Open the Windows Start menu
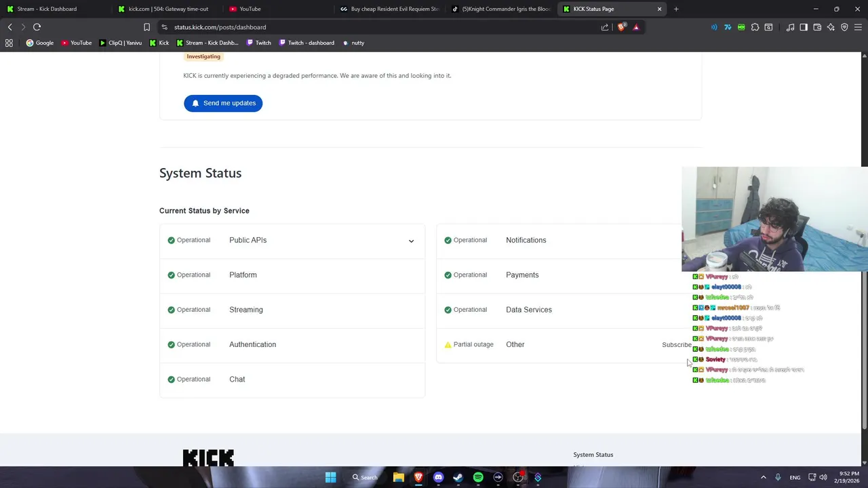868x488 pixels. point(330,477)
